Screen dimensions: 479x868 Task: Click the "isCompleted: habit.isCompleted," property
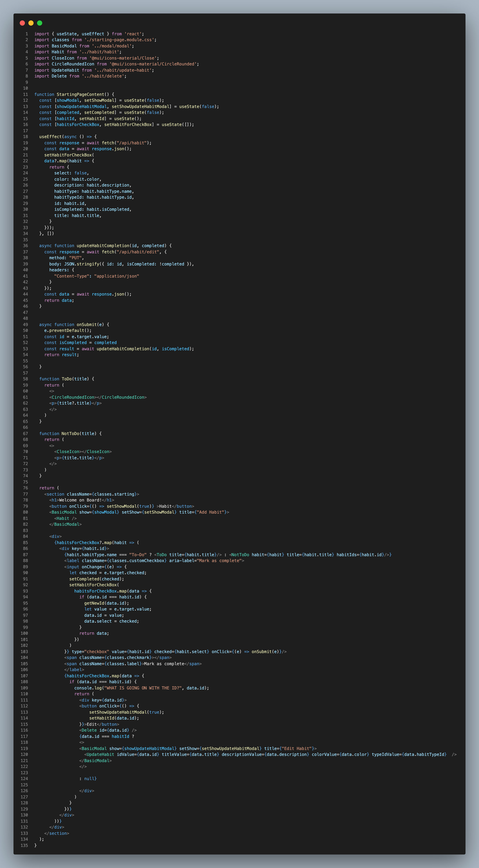pyautogui.click(x=93, y=210)
